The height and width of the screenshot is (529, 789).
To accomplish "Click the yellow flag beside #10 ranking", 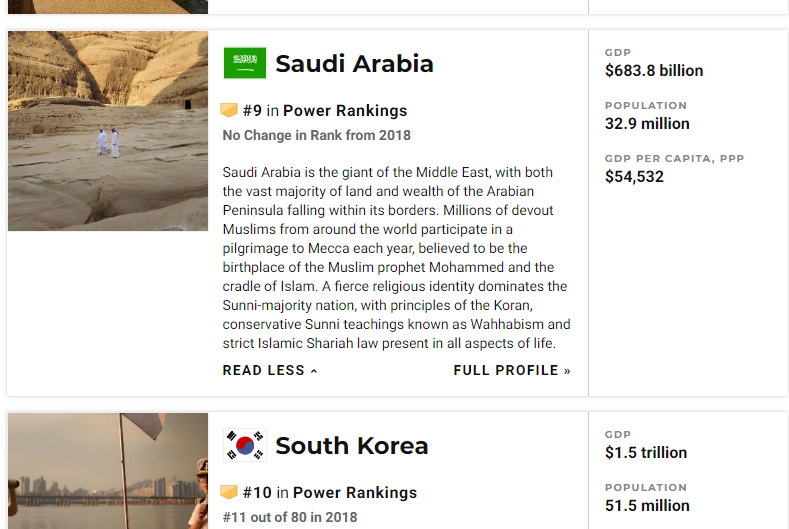I will click(229, 492).
